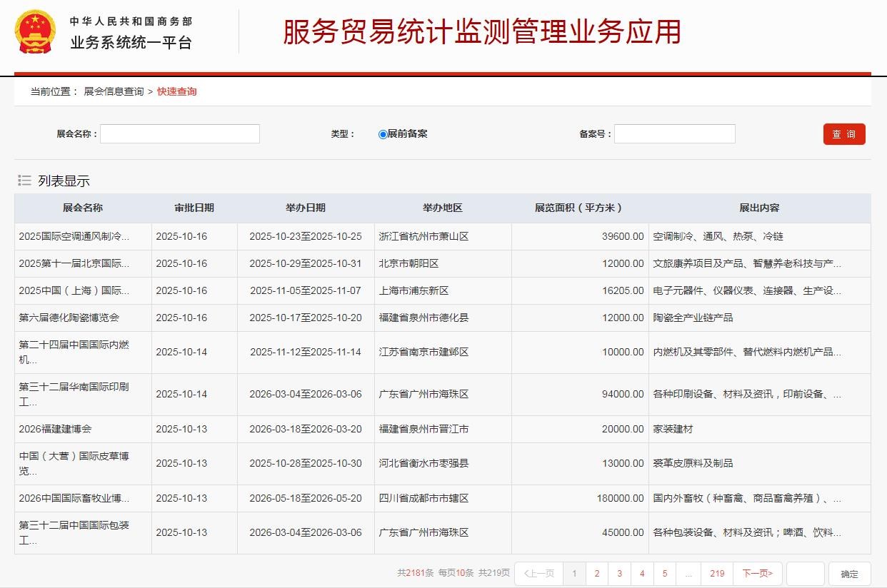Screen dimensions: 887x588
Task: Click the 快速查询 breadcrumb link
Action: coord(177,91)
